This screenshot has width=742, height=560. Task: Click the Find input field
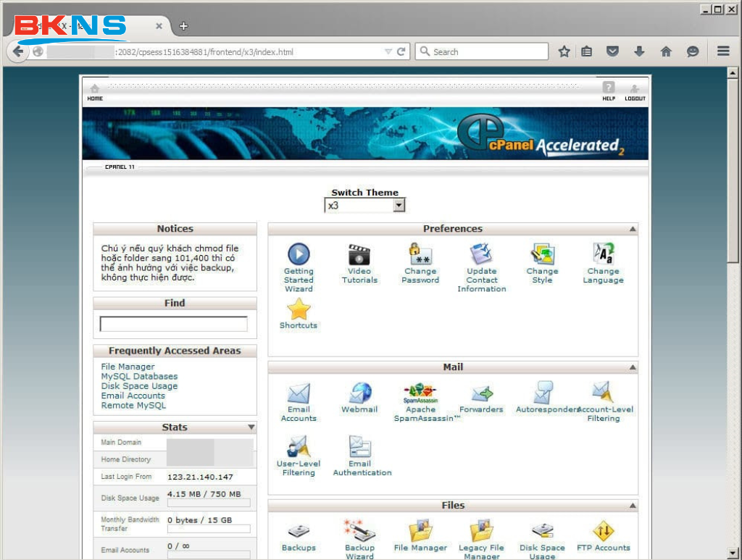coord(174,324)
